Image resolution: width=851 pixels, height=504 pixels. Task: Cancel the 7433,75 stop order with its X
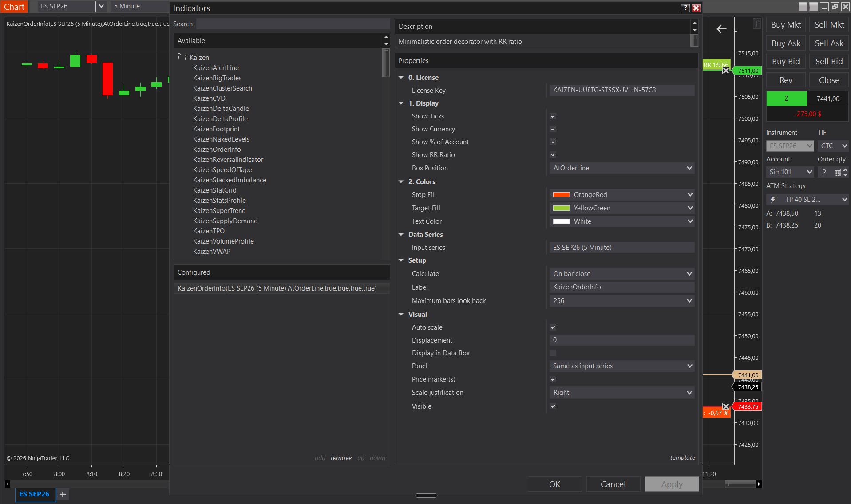point(726,406)
